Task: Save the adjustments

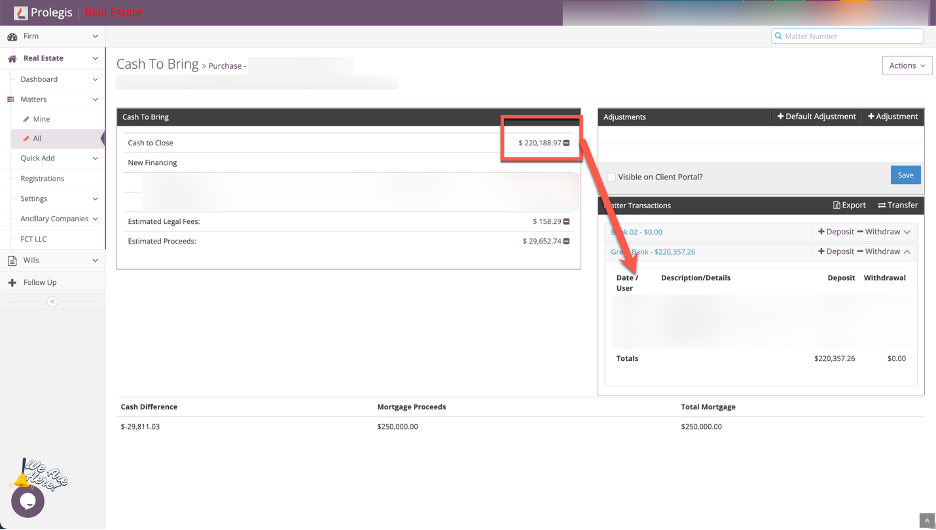Action: coord(905,175)
